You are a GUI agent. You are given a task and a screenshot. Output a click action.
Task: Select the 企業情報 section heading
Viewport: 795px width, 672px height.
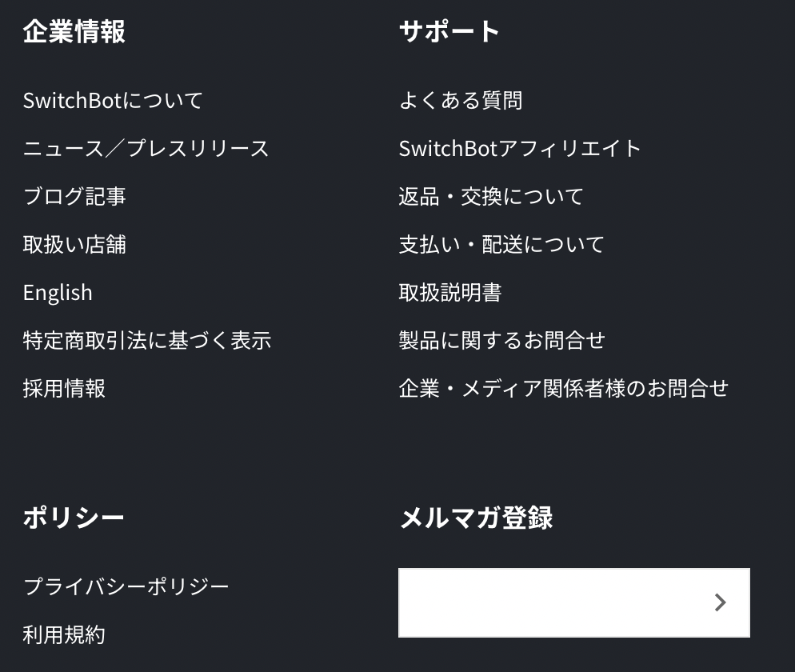coord(74,31)
